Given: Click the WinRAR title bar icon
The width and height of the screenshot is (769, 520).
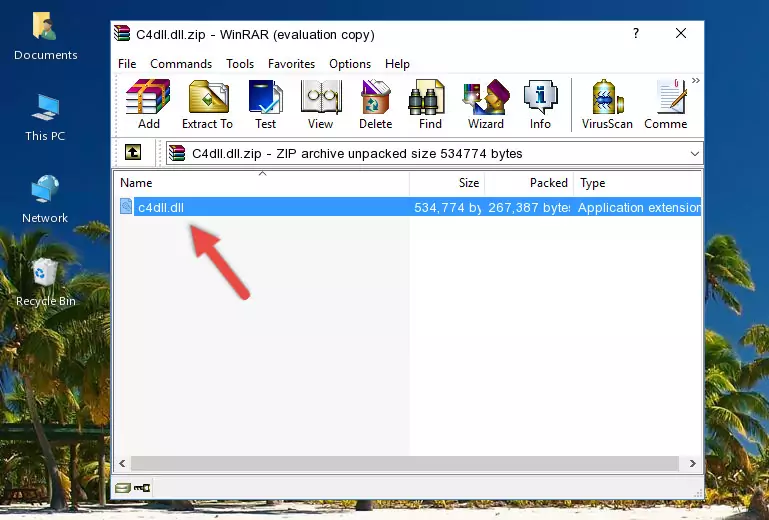Looking at the screenshot, I should (123, 33).
